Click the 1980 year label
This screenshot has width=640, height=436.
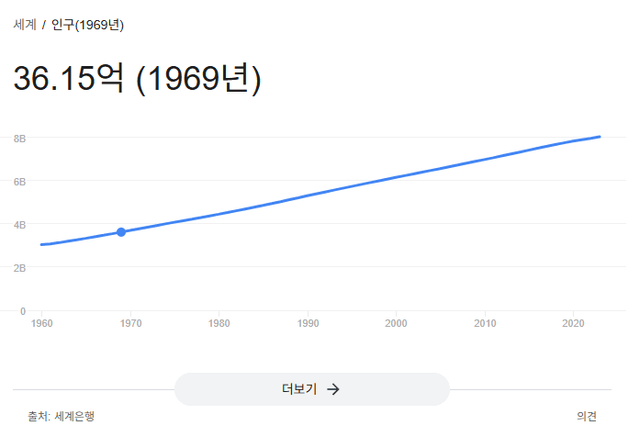tap(220, 323)
